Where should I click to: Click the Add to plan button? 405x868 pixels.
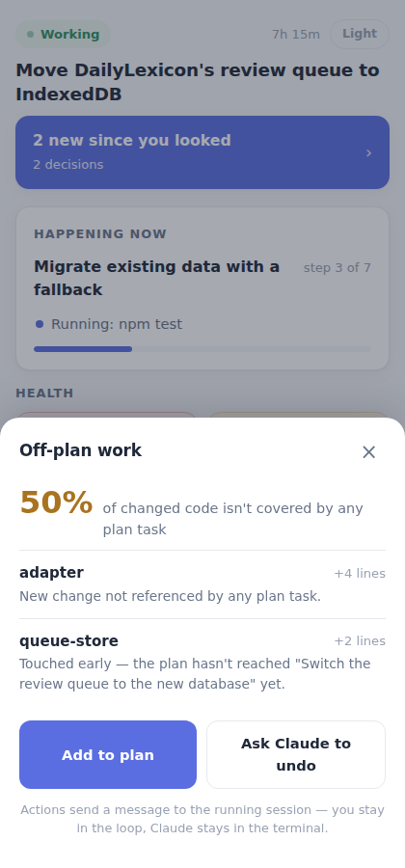click(x=108, y=754)
